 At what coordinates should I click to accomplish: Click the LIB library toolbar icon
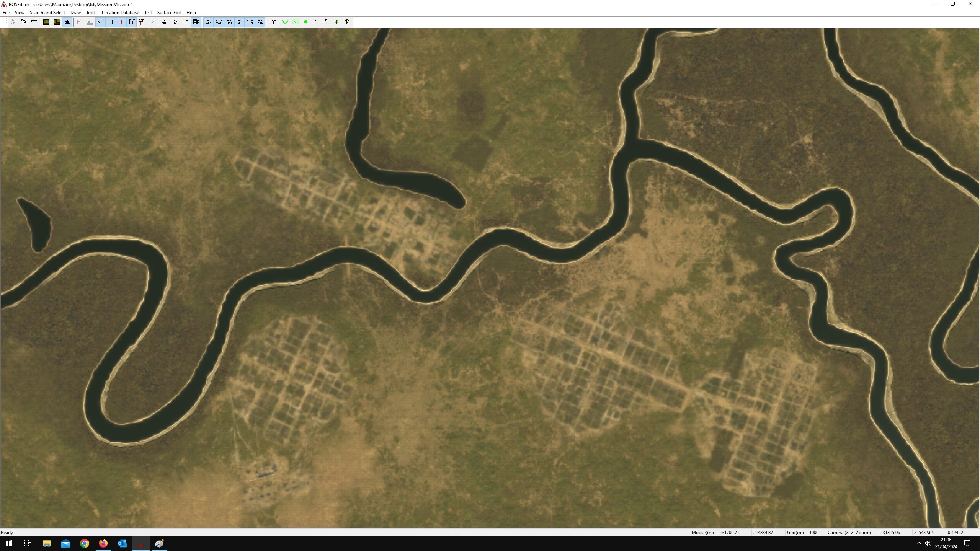pyautogui.click(x=185, y=22)
